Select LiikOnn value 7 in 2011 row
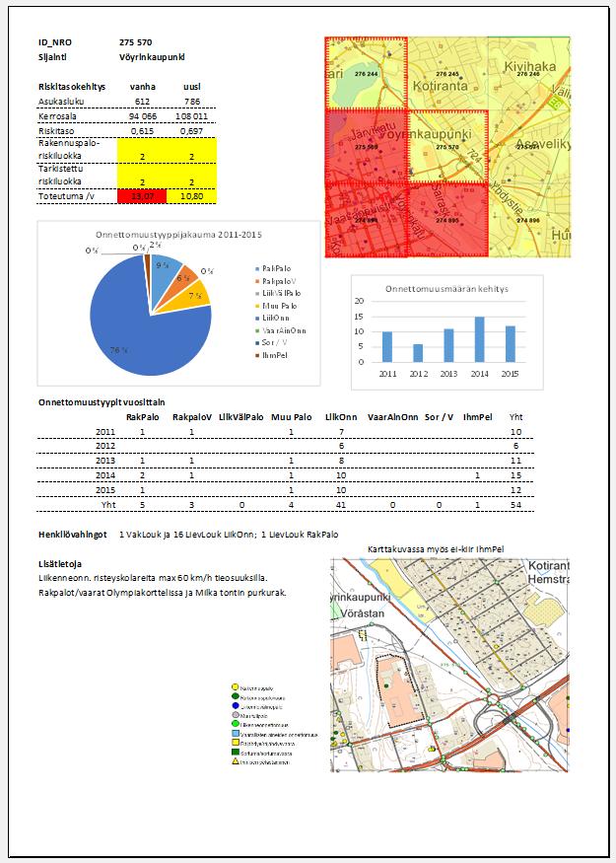616x863 pixels. [341, 433]
